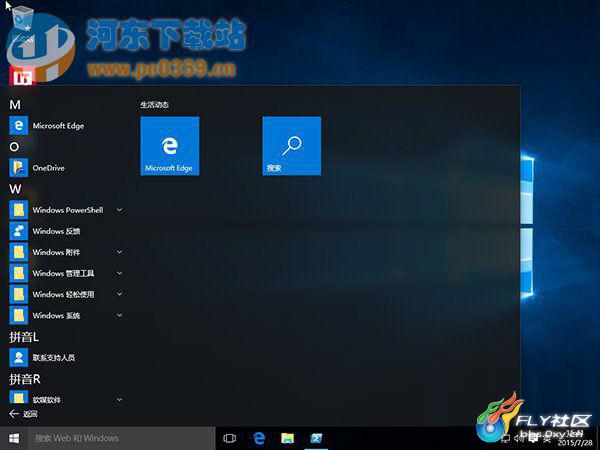Select the active app icon right of File Explorer

316,438
